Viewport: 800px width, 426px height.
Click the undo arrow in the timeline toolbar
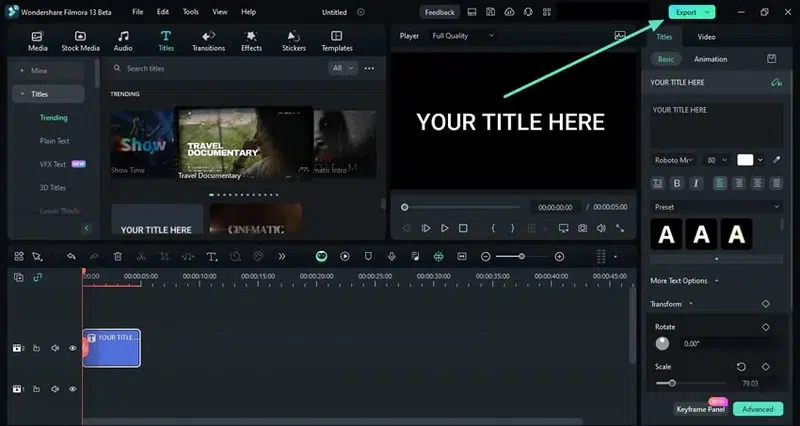pyautogui.click(x=71, y=257)
